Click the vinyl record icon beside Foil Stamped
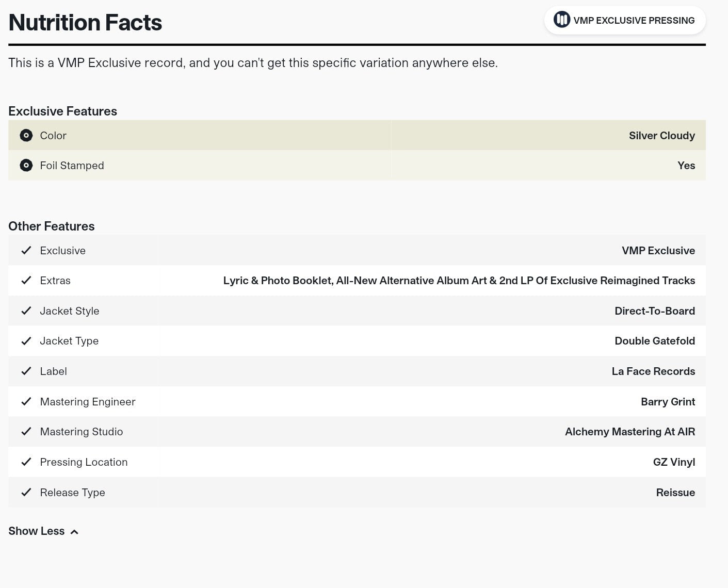The height and width of the screenshot is (588, 728). pos(26,166)
